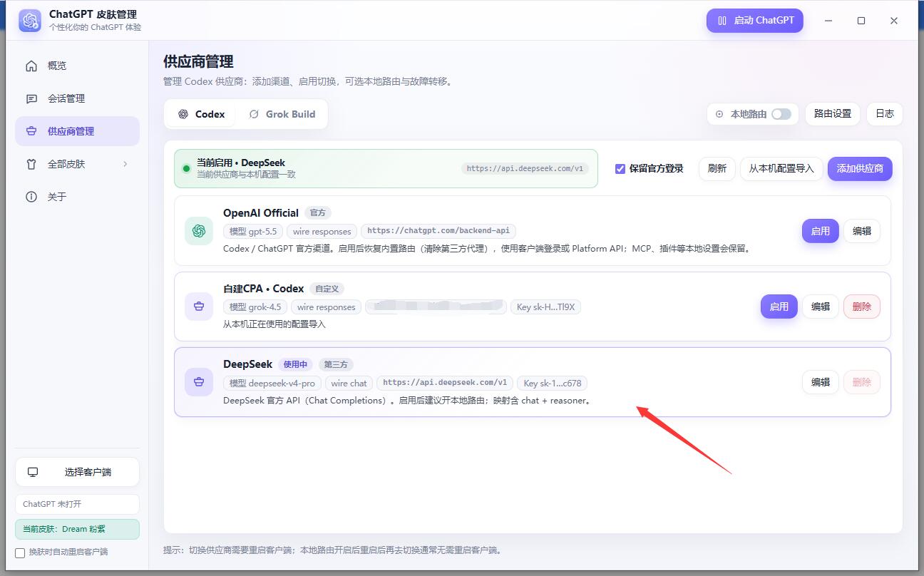Maximize the ChatGPT 皮肤管理 window
This screenshot has width=924, height=576.
[x=861, y=21]
